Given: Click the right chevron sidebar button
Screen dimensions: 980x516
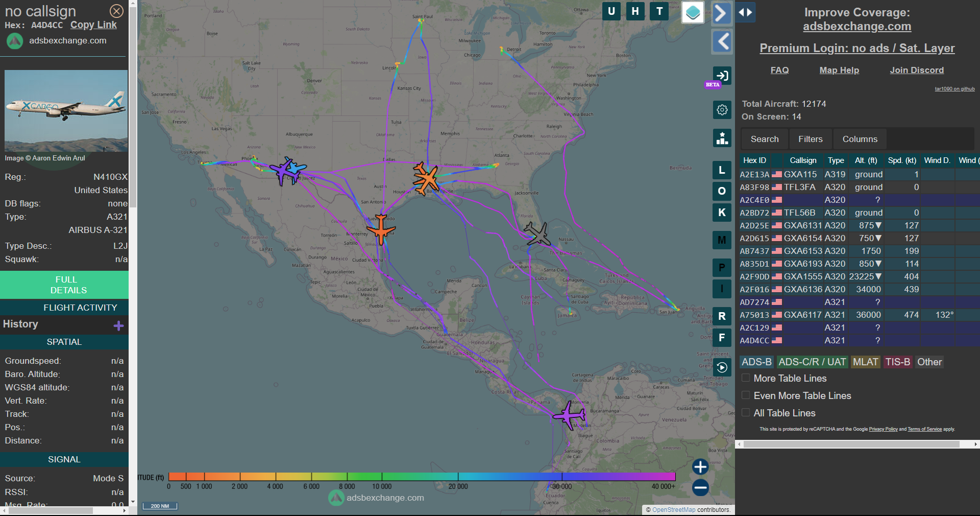Looking at the screenshot, I should click(x=721, y=13).
